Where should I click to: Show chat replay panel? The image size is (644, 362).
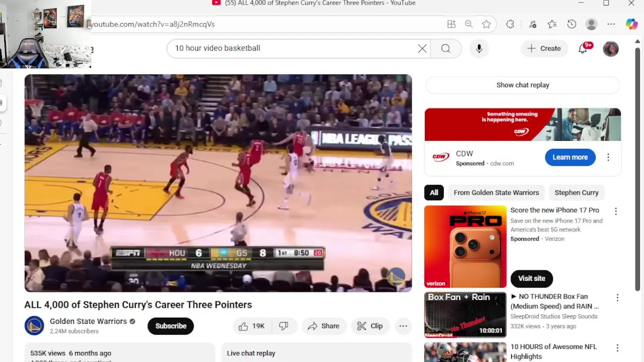[x=523, y=85]
